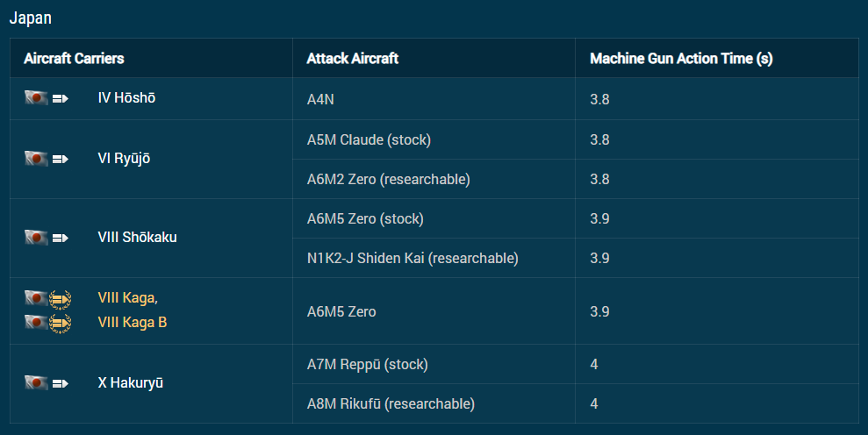Click the carrier class icon next to Ryūjō

coord(61,160)
